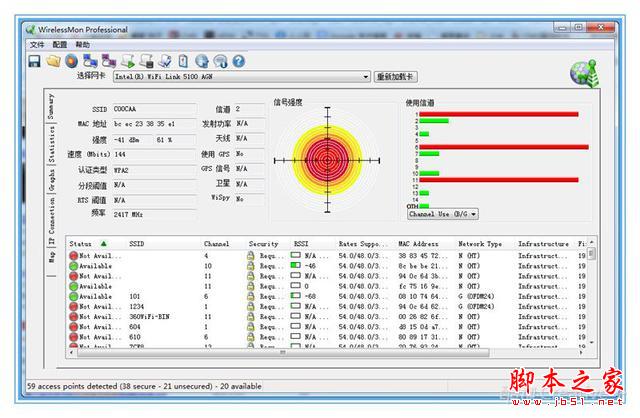The width and height of the screenshot is (640, 418).
Task: Click red status icon for 360WiFi-BIN row
Action: (x=73, y=317)
